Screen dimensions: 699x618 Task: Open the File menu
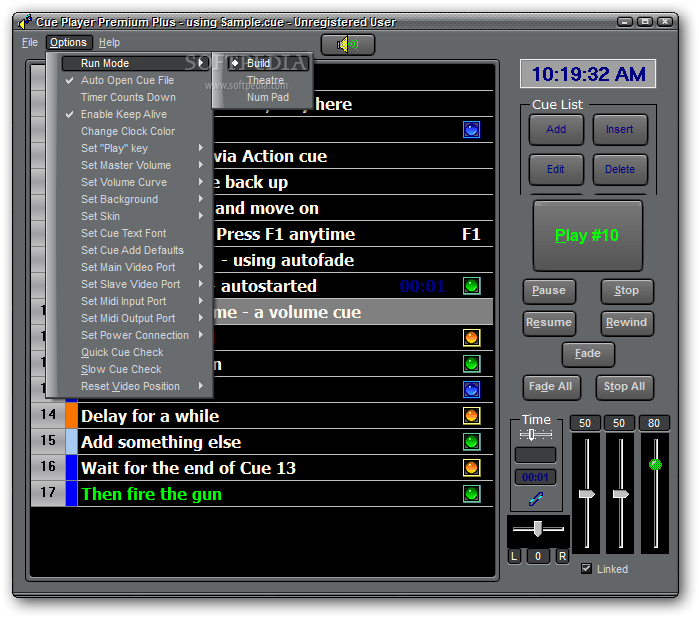pyautogui.click(x=30, y=42)
